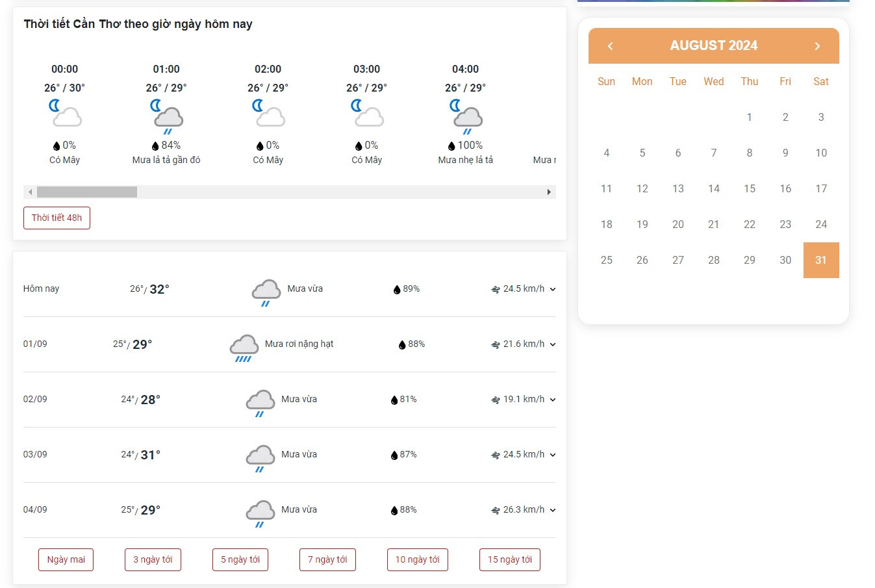Screen dimensions: 875x588
Task: Click the rain cloud icon in 04/09 row
Action: pos(260,513)
